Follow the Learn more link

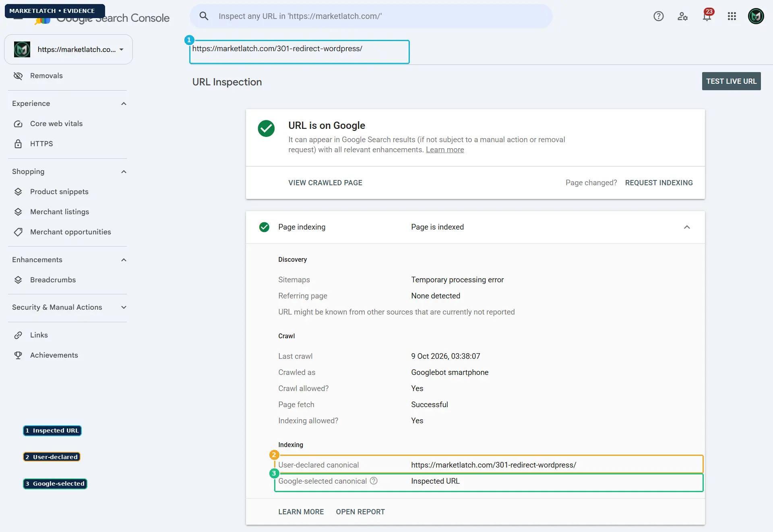click(x=445, y=150)
